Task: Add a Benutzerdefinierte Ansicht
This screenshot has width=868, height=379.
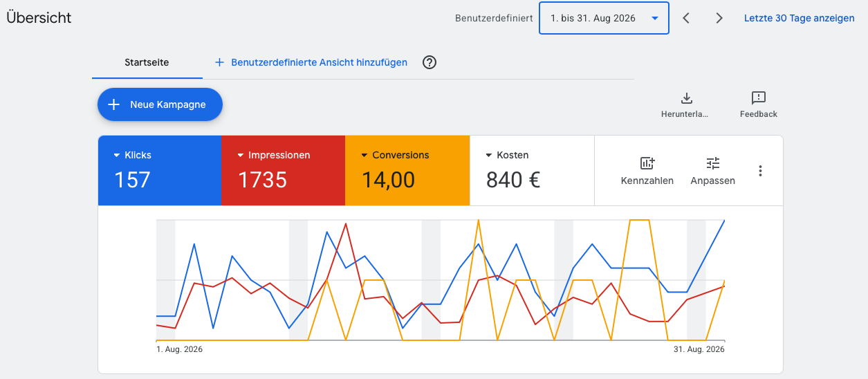Action: click(x=311, y=62)
